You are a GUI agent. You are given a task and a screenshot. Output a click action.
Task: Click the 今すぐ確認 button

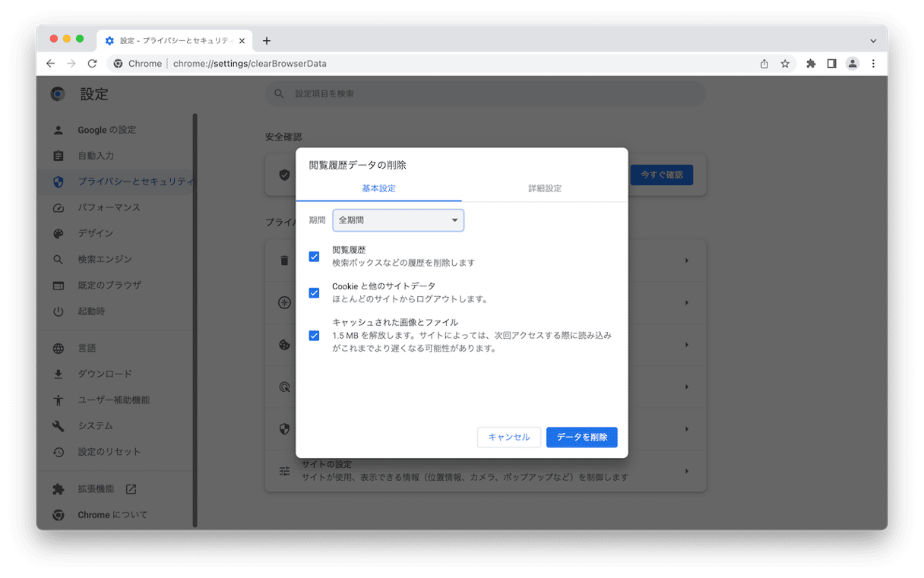662,175
